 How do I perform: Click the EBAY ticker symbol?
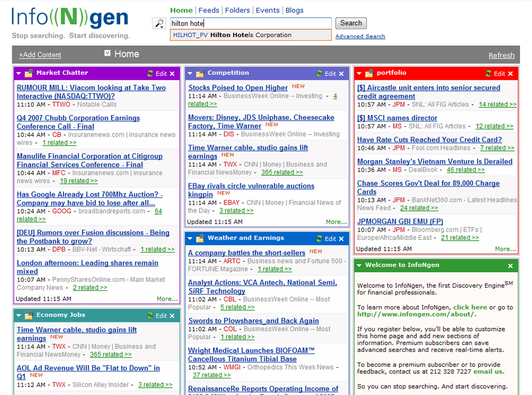[231, 203]
